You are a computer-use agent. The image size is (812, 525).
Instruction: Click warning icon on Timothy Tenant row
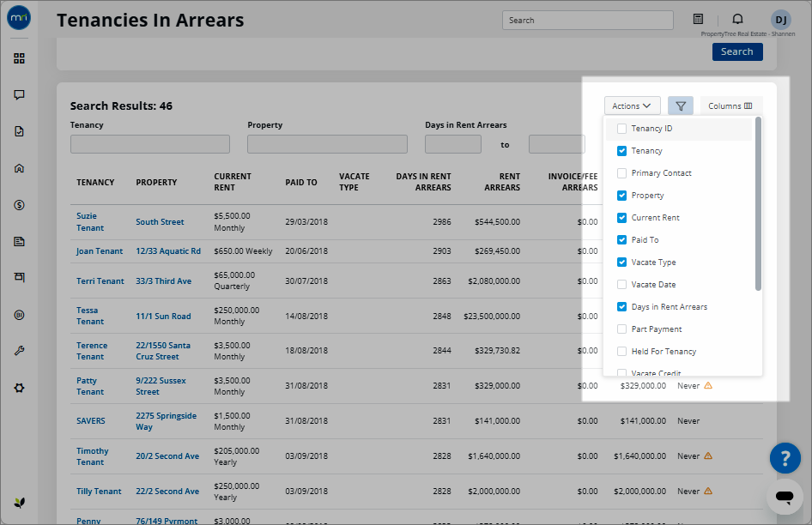point(708,456)
